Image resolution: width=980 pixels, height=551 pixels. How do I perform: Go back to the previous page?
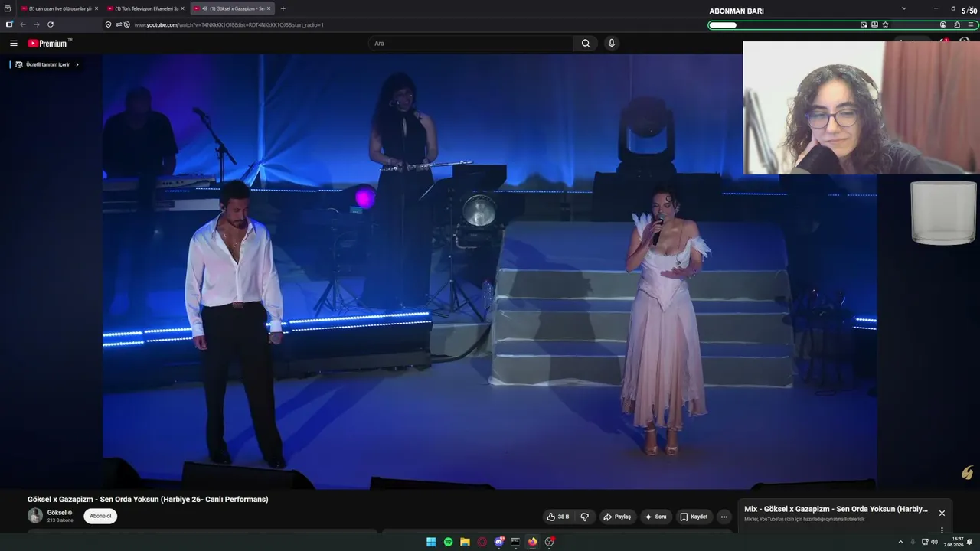23,24
